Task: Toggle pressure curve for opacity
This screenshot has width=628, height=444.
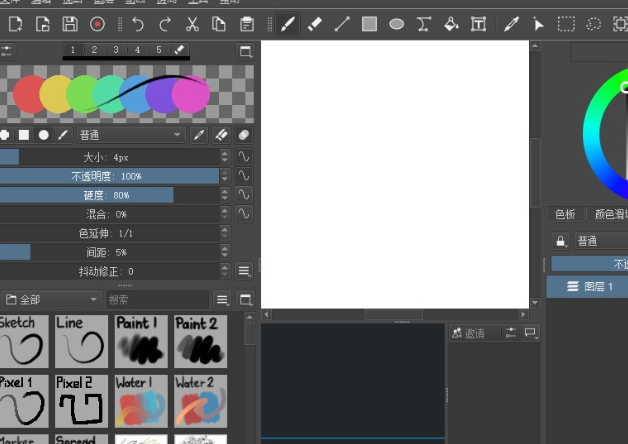Action: tap(244, 175)
